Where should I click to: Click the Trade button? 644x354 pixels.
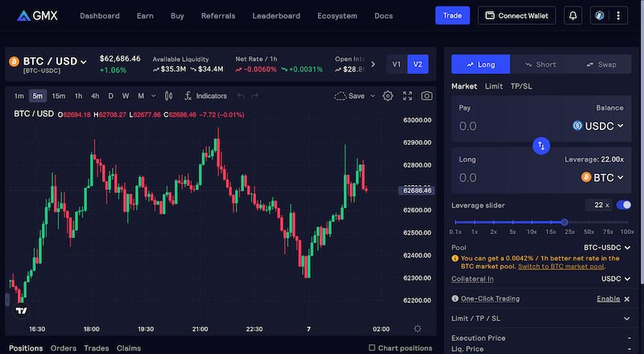[x=452, y=15]
